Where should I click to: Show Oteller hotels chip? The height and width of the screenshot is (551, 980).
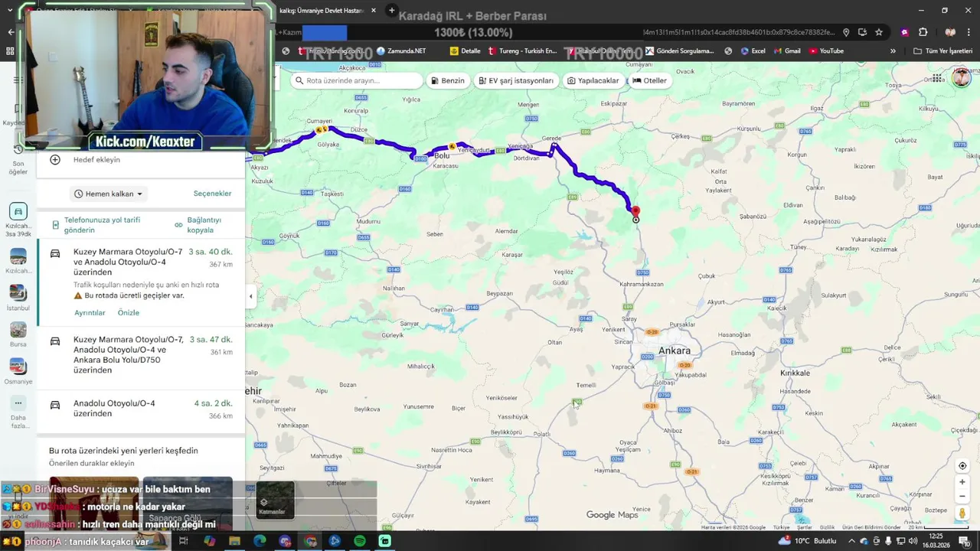[649, 80]
